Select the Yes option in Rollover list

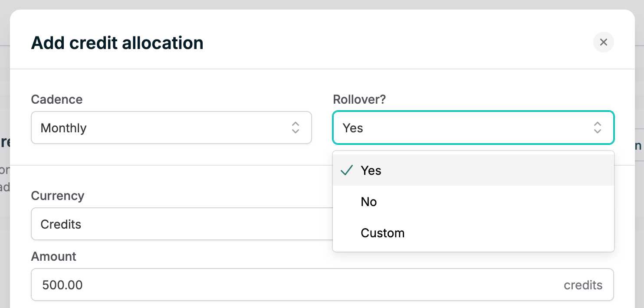point(371,170)
